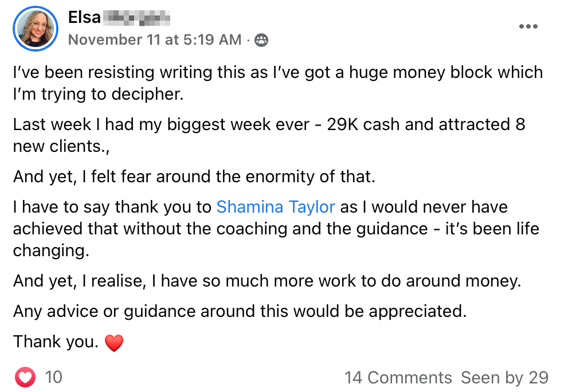Click the group audience privacy icon
The width and height of the screenshot is (564, 392).
261,40
